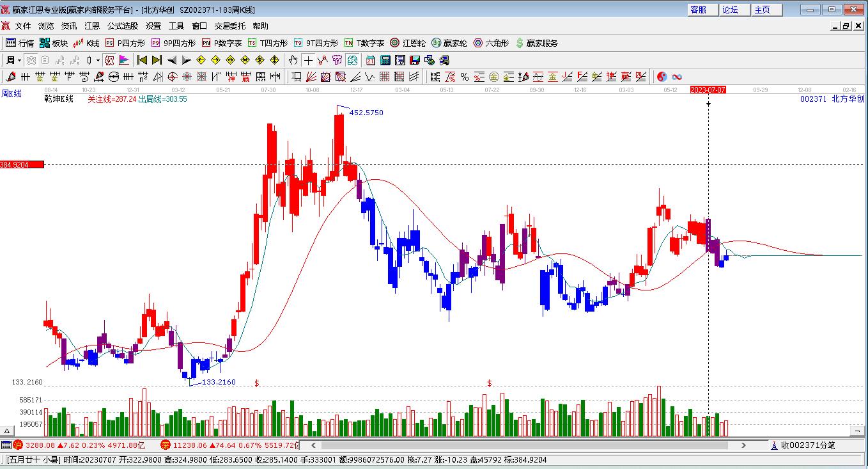Jump to last bar icon

tap(157, 60)
